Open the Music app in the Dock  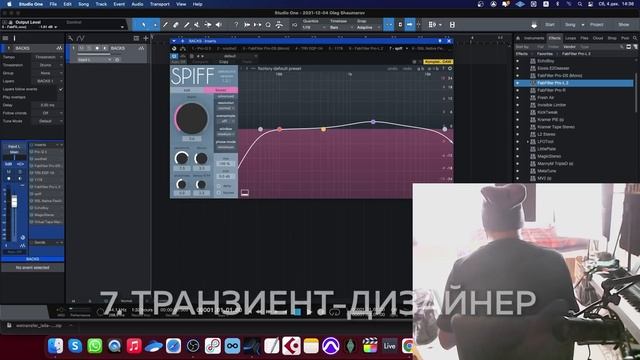coord(134,346)
